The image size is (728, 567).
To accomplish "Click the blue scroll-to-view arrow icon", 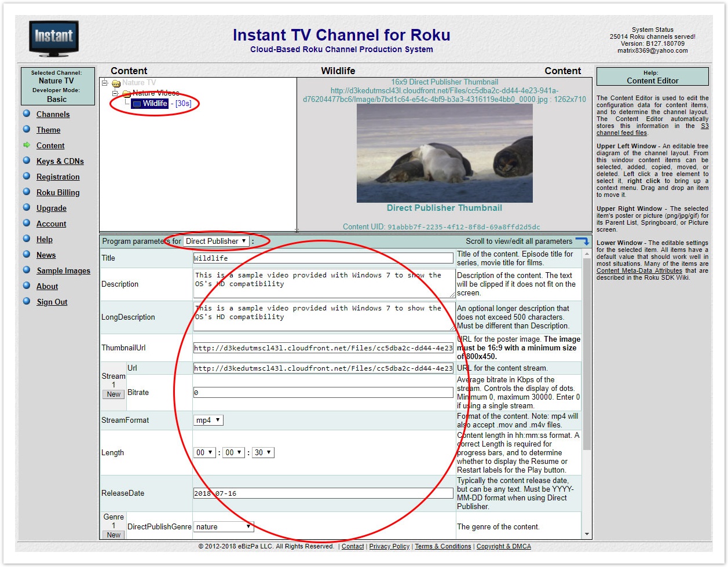I will pos(582,241).
